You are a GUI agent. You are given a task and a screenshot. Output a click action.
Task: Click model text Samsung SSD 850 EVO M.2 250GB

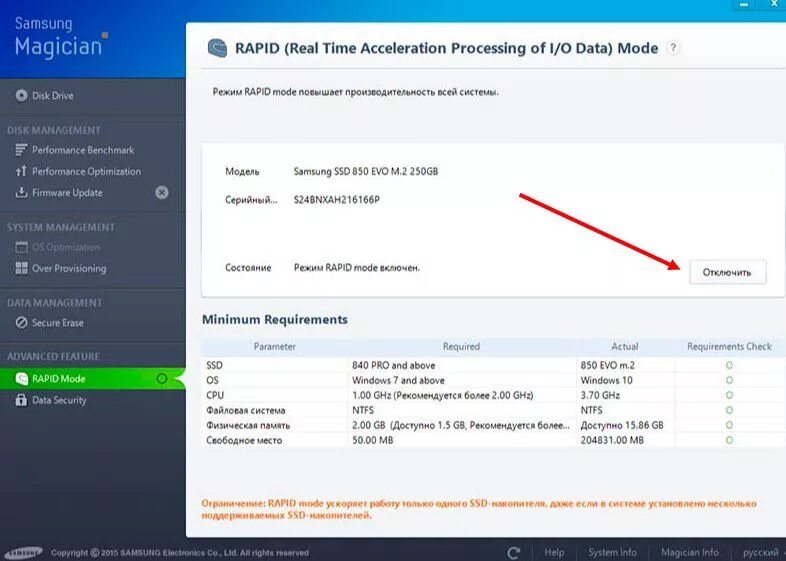coord(366,171)
